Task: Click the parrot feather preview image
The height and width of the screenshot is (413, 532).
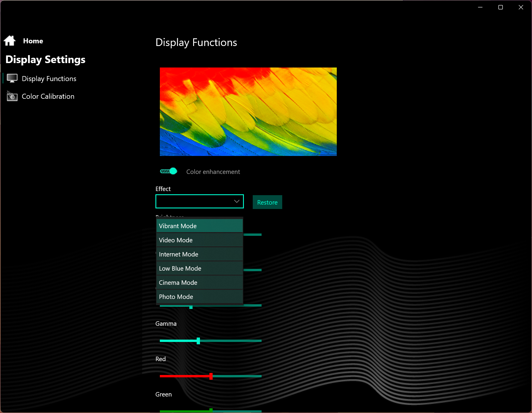Action: 248,112
